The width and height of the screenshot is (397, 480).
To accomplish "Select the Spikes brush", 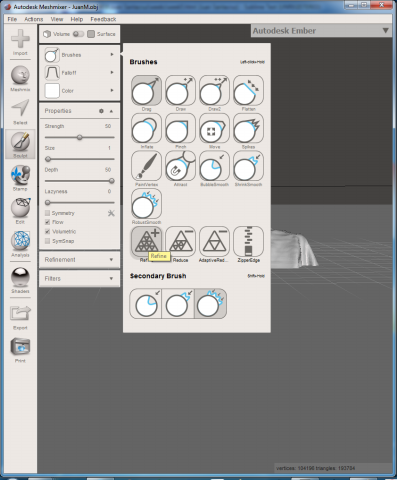I will [248, 128].
